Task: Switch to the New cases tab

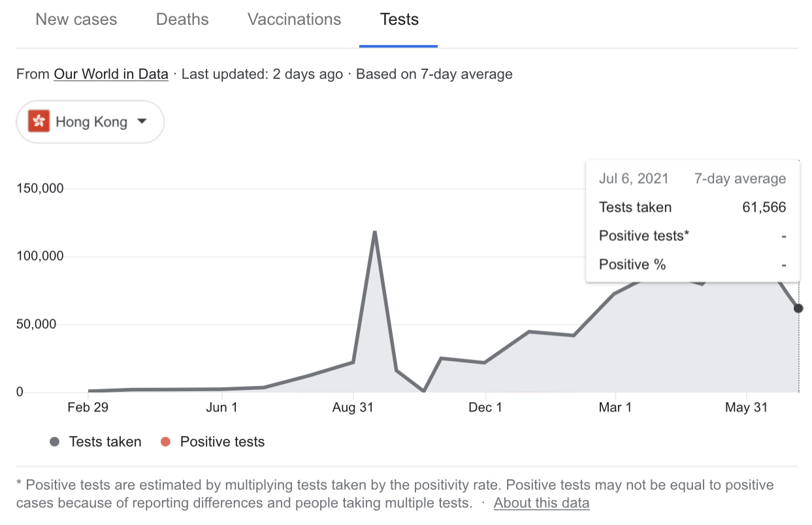Action: 76,20
